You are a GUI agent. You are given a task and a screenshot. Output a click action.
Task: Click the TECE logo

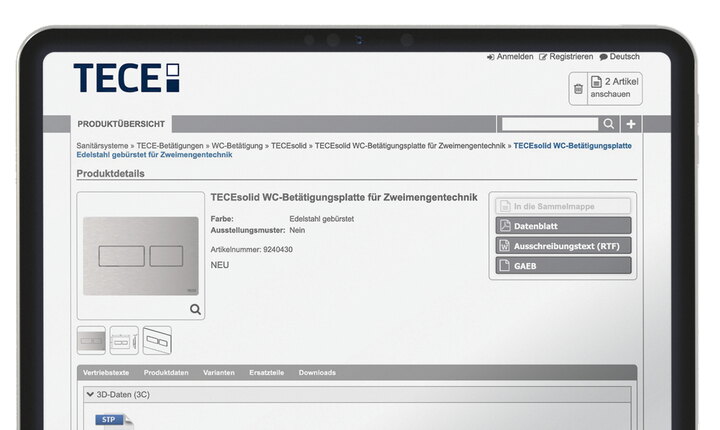(x=126, y=78)
